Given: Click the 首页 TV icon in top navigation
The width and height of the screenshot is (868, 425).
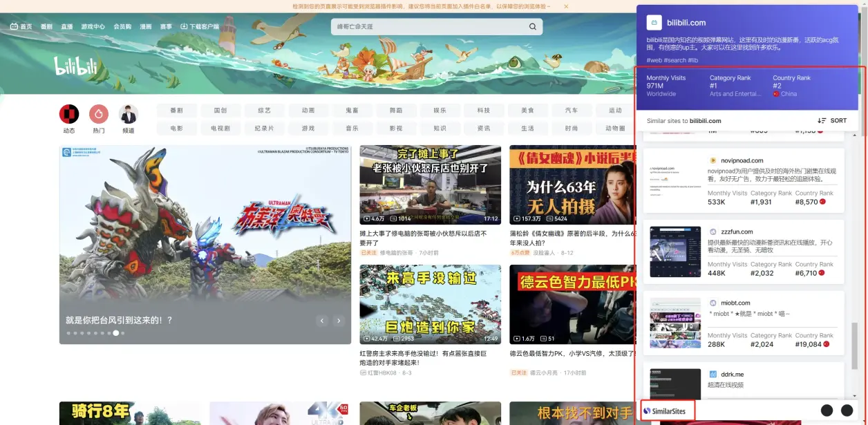Looking at the screenshot, I should tap(15, 26).
